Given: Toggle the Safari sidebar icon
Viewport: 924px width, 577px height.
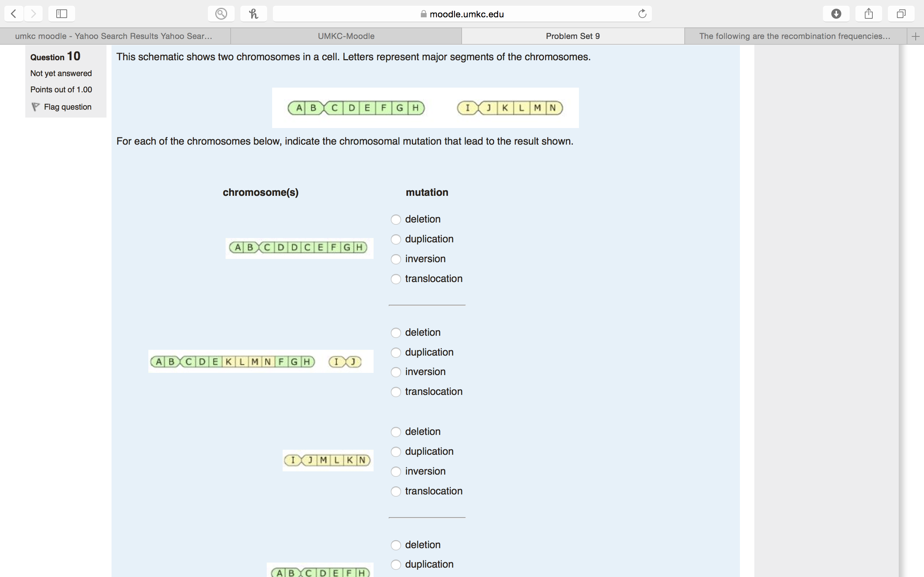Looking at the screenshot, I should coord(61,14).
